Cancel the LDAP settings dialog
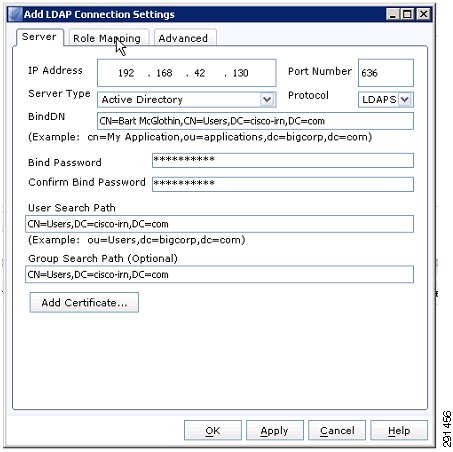 pyautogui.click(x=337, y=430)
